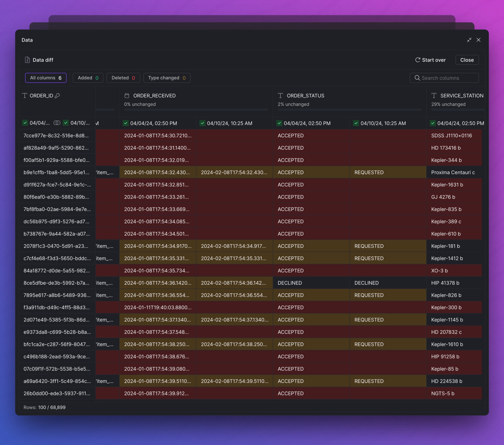Filter by Type changed columns

coord(167,78)
